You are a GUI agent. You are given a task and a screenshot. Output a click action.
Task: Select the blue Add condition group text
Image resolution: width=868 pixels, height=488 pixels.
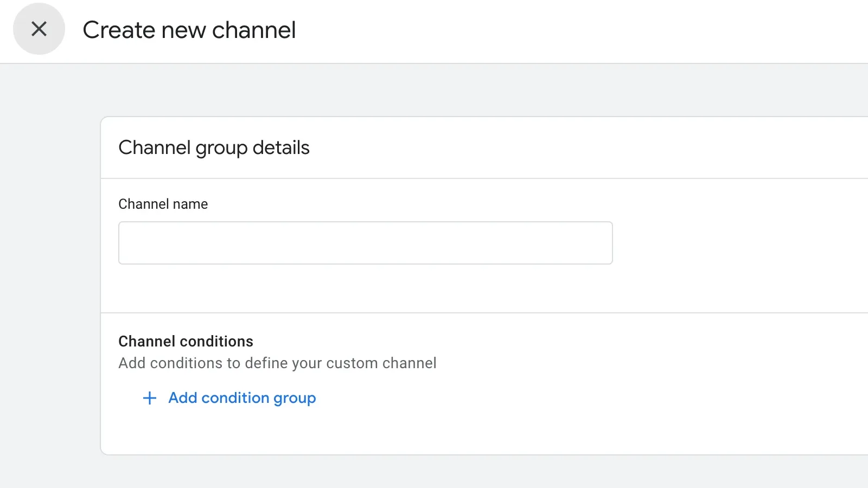[242, 398]
